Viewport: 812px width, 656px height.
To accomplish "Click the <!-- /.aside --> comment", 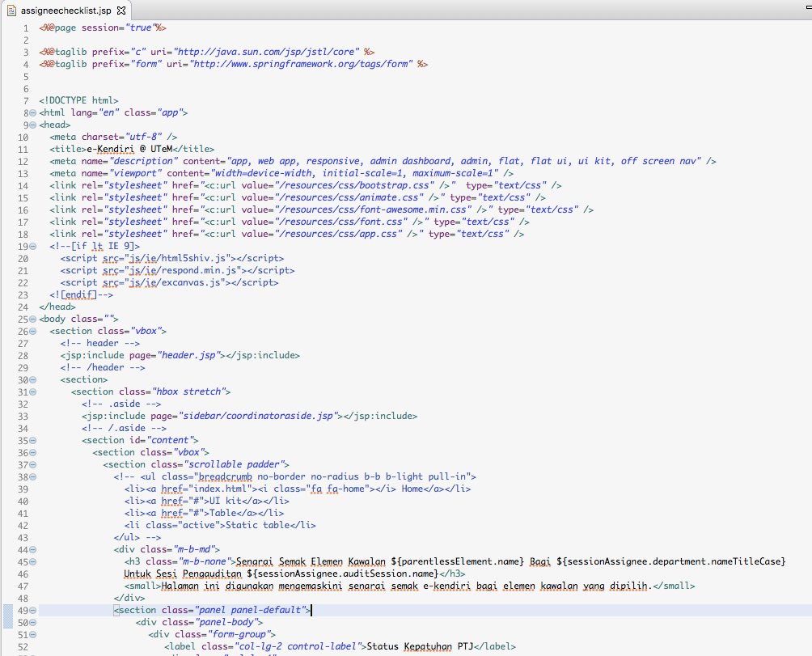I will (x=124, y=428).
